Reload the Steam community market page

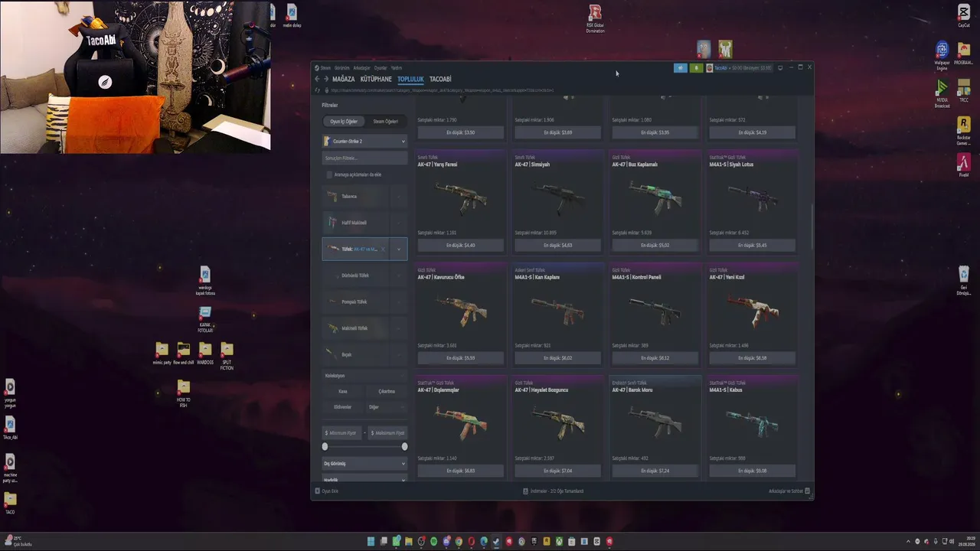[318, 90]
